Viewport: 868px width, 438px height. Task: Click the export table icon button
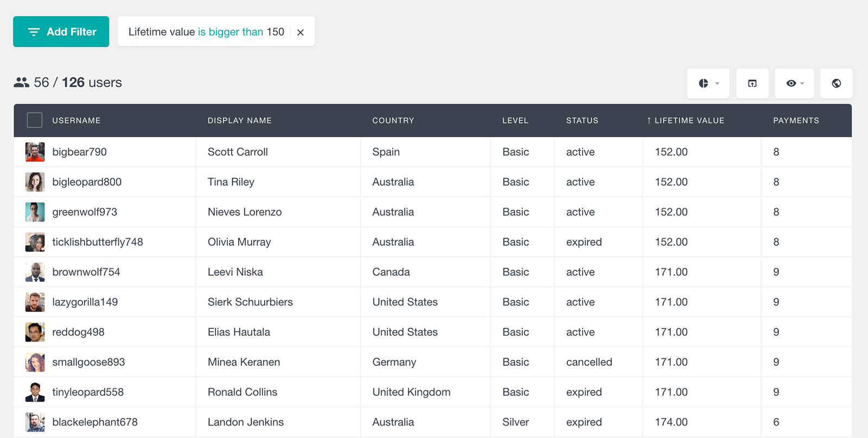click(x=752, y=83)
